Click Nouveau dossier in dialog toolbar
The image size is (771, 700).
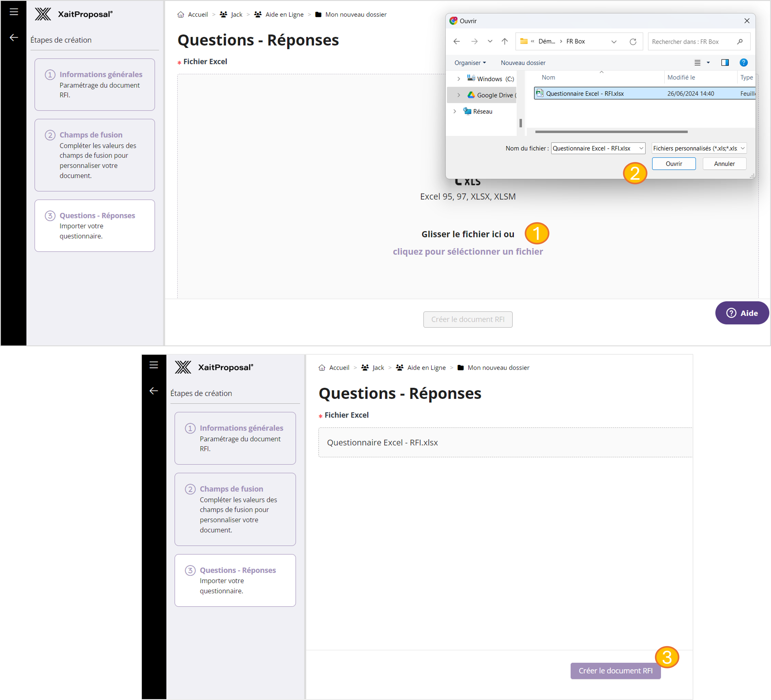523,63
